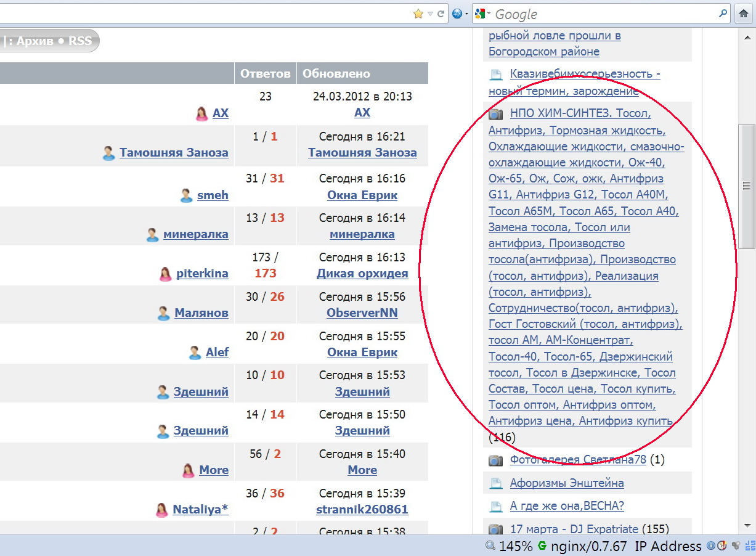This screenshot has height=556, width=756.
Task: Bookmark this page with the star icon
Action: coord(418,13)
